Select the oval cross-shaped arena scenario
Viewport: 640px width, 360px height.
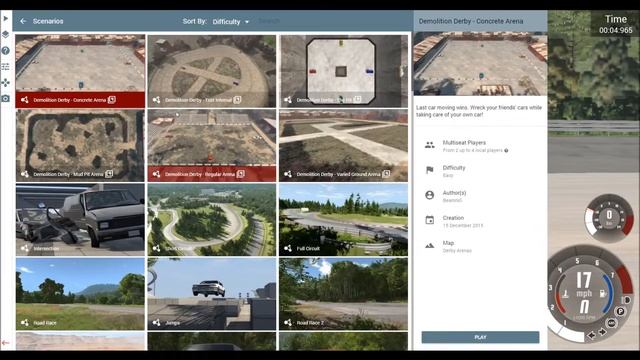[x=212, y=71]
